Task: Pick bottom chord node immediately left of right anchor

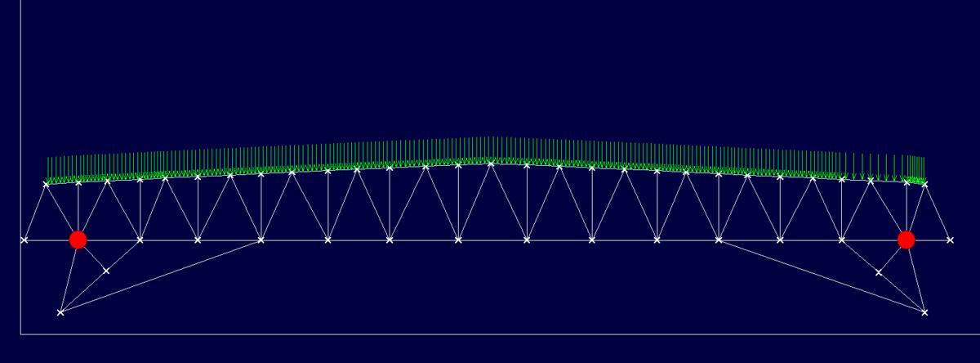Action: 842,240
